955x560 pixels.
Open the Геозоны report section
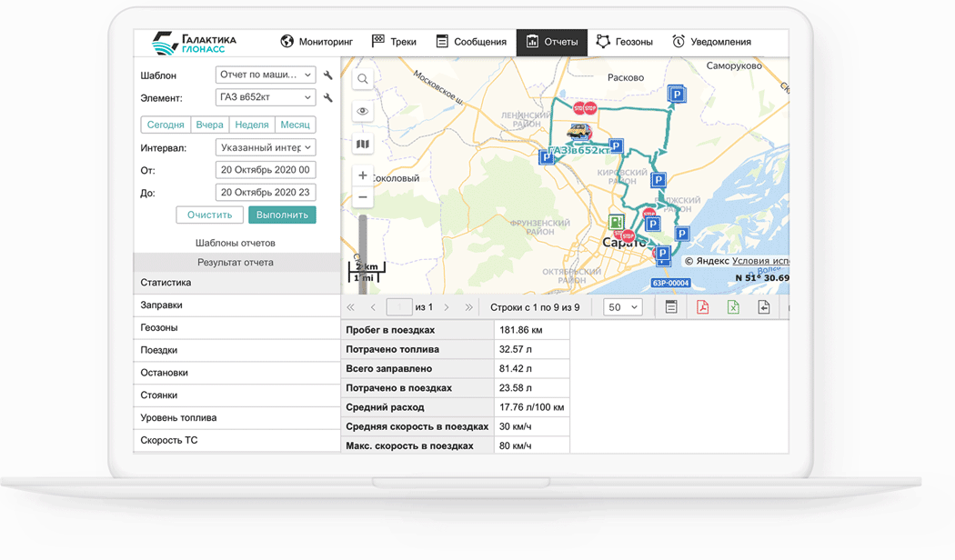point(236,327)
